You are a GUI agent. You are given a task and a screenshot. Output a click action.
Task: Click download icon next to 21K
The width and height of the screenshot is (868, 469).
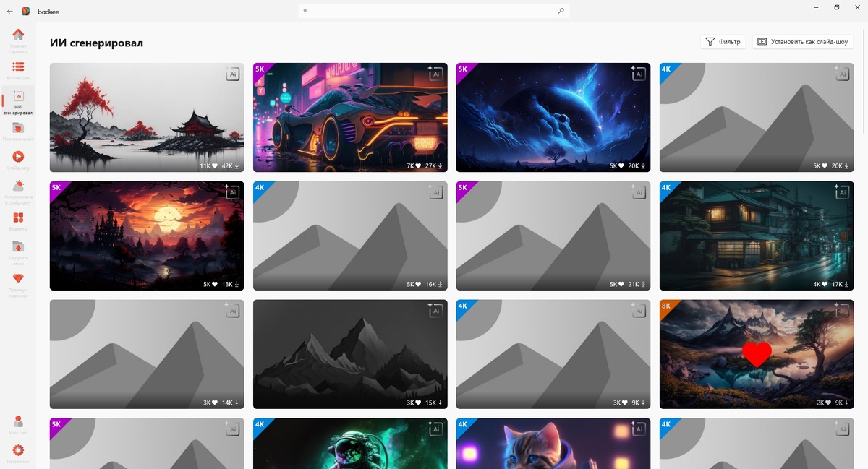tap(643, 285)
